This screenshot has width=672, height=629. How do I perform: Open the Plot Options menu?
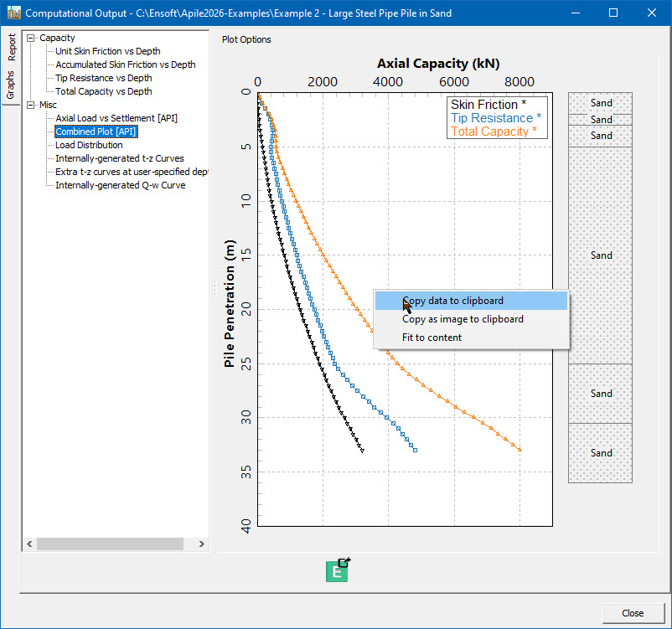tap(246, 39)
